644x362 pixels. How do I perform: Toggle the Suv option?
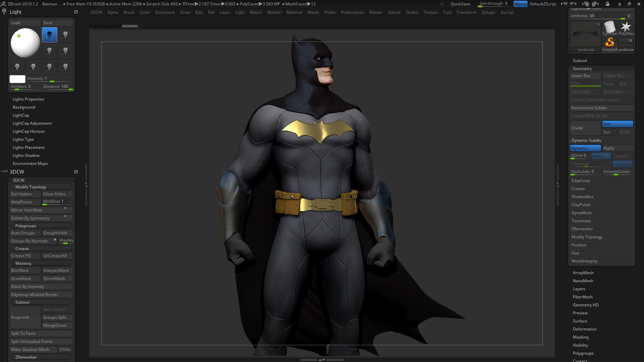click(609, 132)
